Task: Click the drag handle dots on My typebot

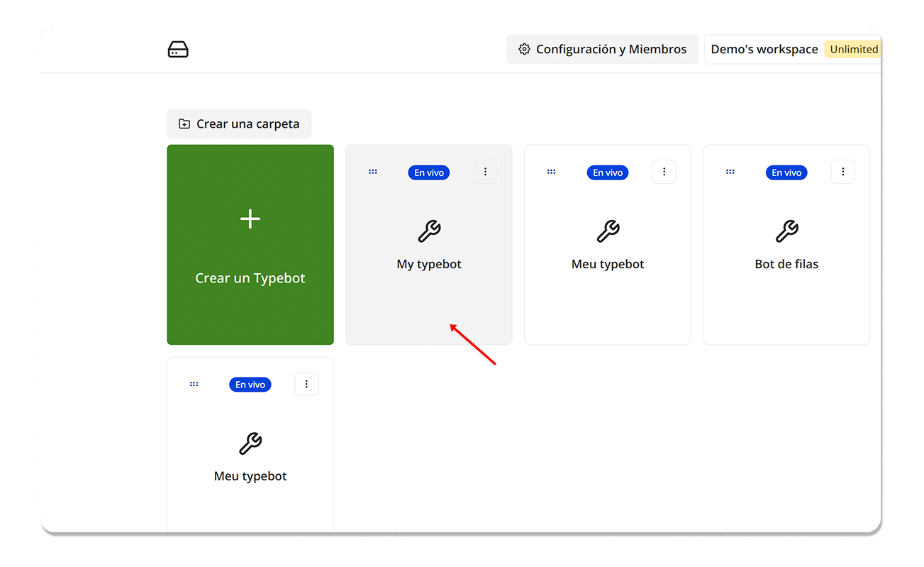Action: 373,172
